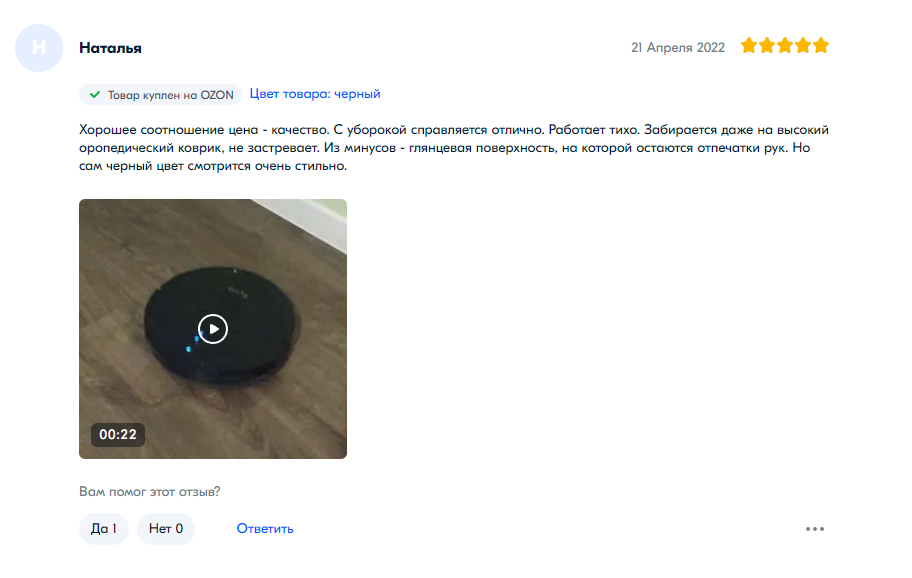Click the first rating star
Viewport: 912px width, 578px height.
tap(749, 45)
